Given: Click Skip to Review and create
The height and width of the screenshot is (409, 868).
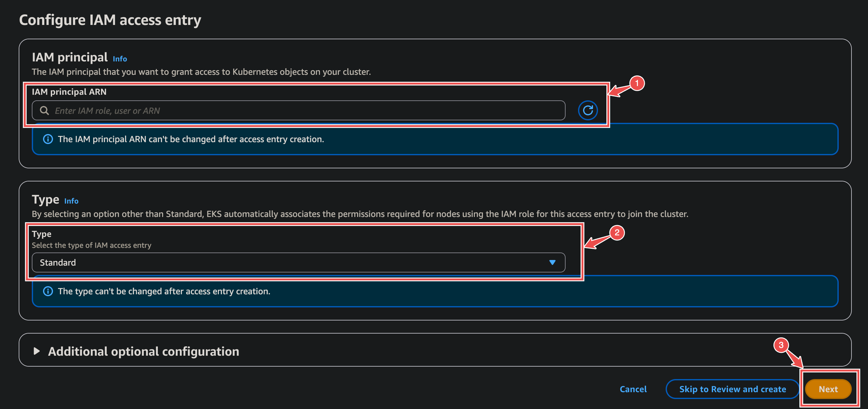Looking at the screenshot, I should [732, 389].
